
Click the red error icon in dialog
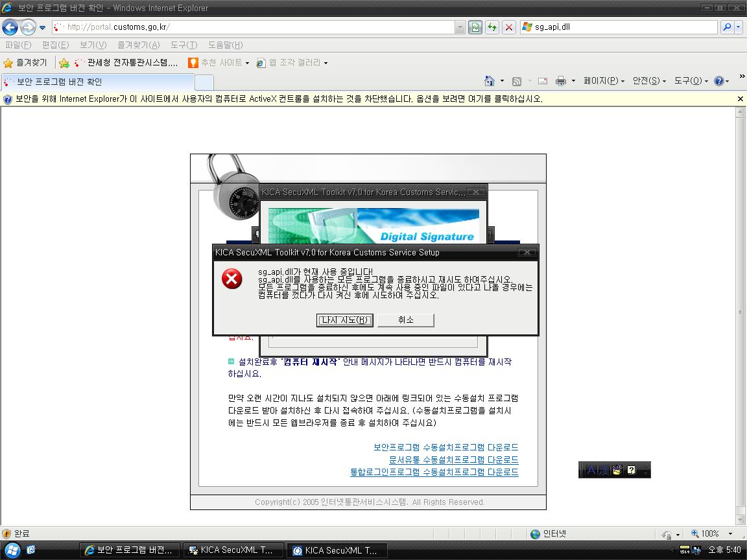(232, 279)
